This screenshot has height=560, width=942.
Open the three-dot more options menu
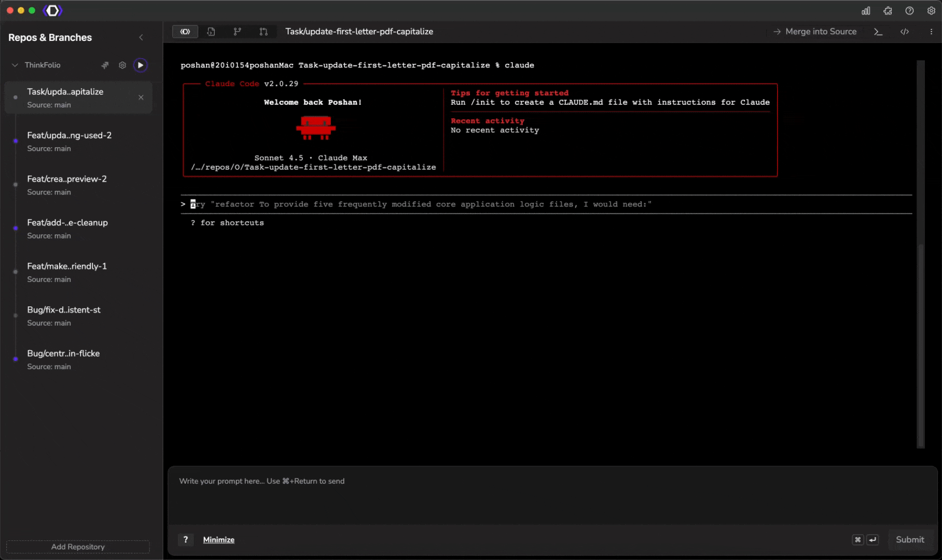point(931,32)
